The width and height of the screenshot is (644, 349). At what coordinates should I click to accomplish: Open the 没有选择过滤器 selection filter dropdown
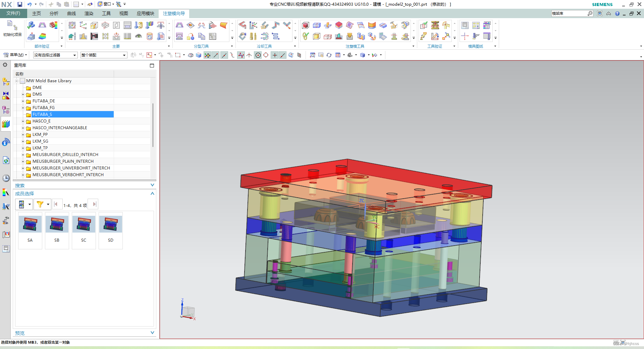coord(55,55)
